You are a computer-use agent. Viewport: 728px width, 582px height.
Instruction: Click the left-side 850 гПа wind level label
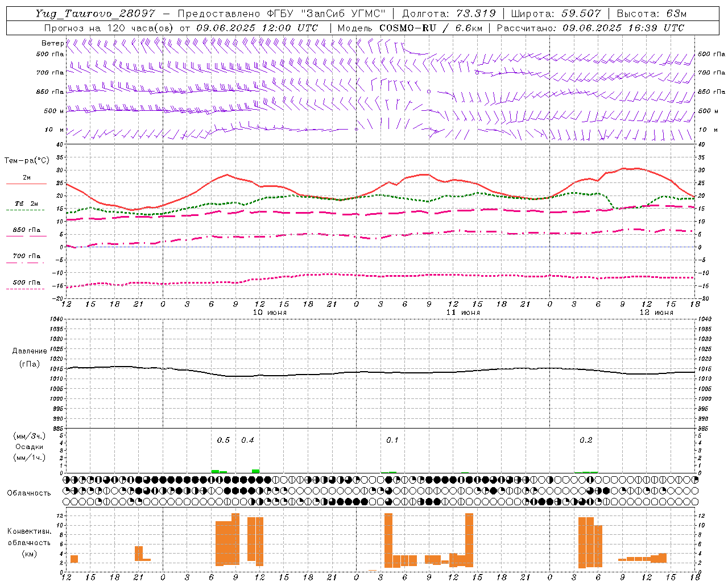50,92
